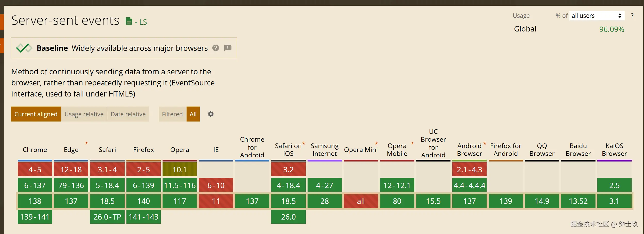Screen dimensions: 644x234
Task: Open the all users dropdown
Action: tap(597, 16)
